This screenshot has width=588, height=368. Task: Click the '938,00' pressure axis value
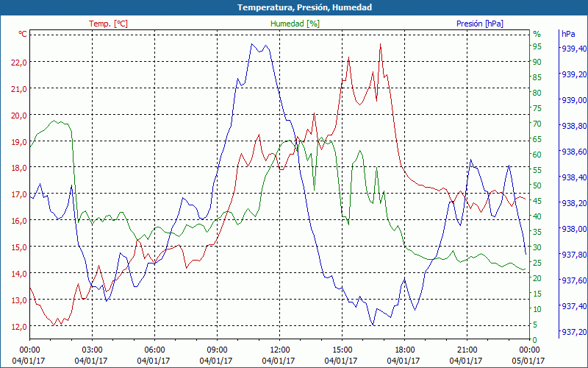574,229
